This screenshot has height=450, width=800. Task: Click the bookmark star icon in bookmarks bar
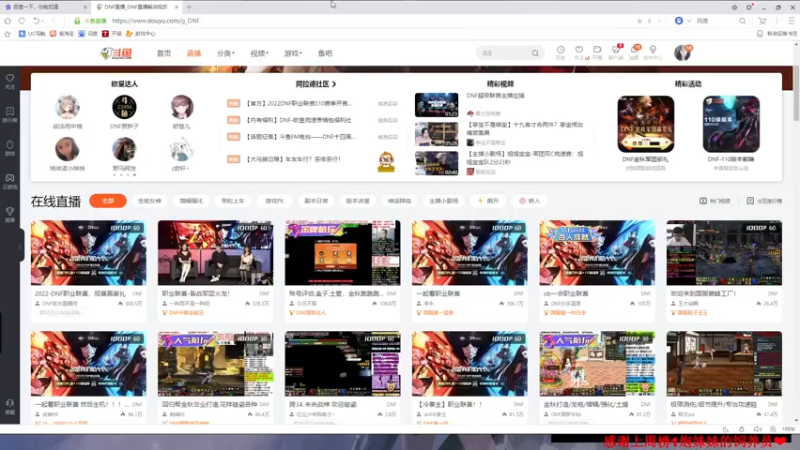pyautogui.click(x=7, y=34)
